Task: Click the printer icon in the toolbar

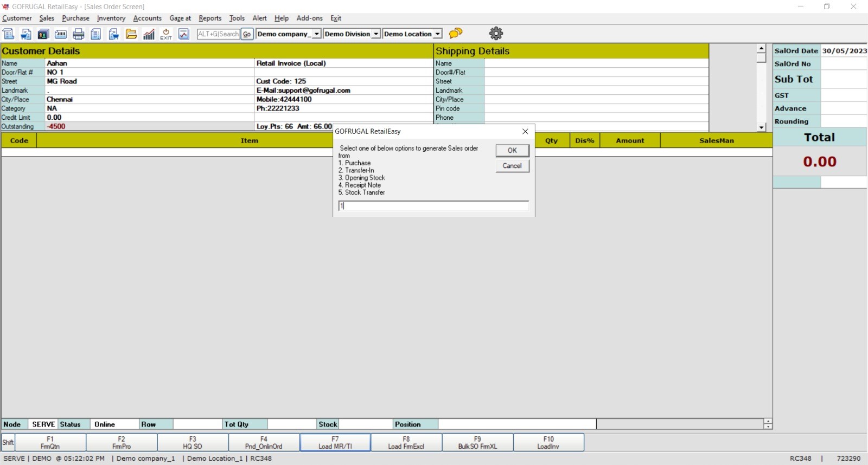Action: coord(79,34)
